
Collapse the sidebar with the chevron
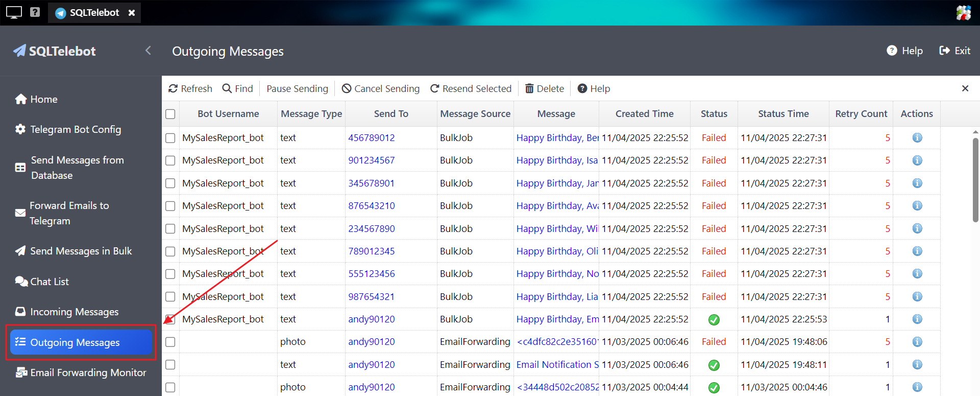(148, 51)
